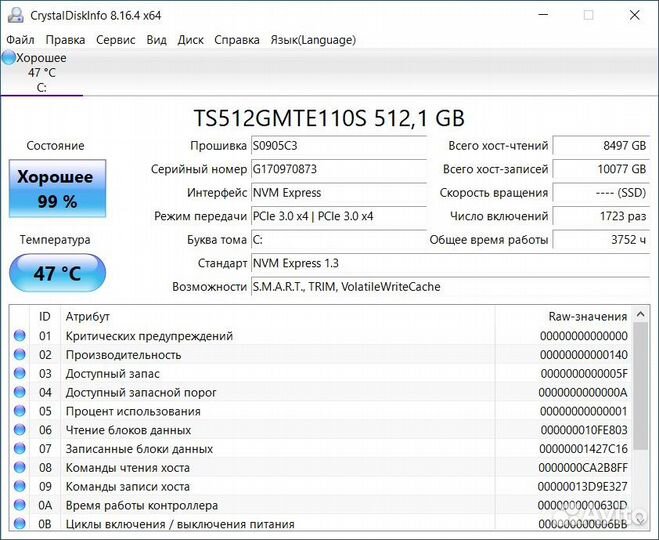Click status orb for attribute 02
The image size is (659, 540).
pyautogui.click(x=19, y=354)
